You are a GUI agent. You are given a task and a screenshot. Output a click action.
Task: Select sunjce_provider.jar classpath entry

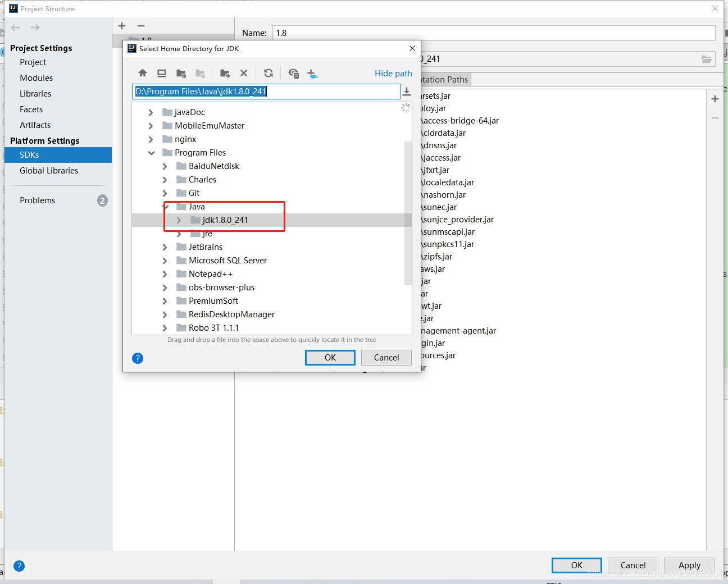pyautogui.click(x=457, y=220)
